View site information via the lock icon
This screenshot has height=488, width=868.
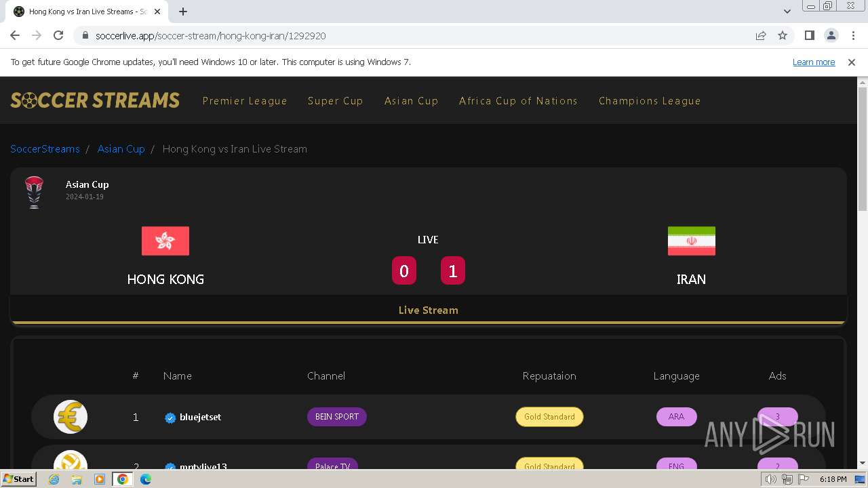coord(85,36)
